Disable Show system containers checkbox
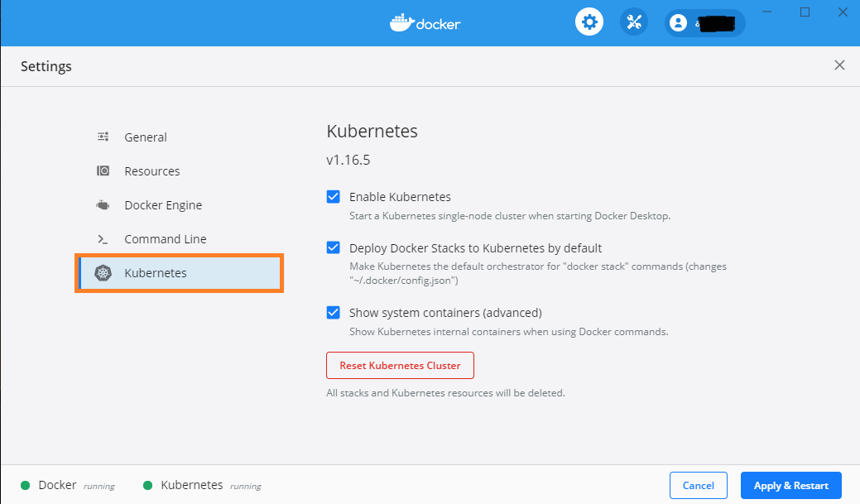Image resolution: width=860 pixels, height=504 pixels. [x=333, y=313]
